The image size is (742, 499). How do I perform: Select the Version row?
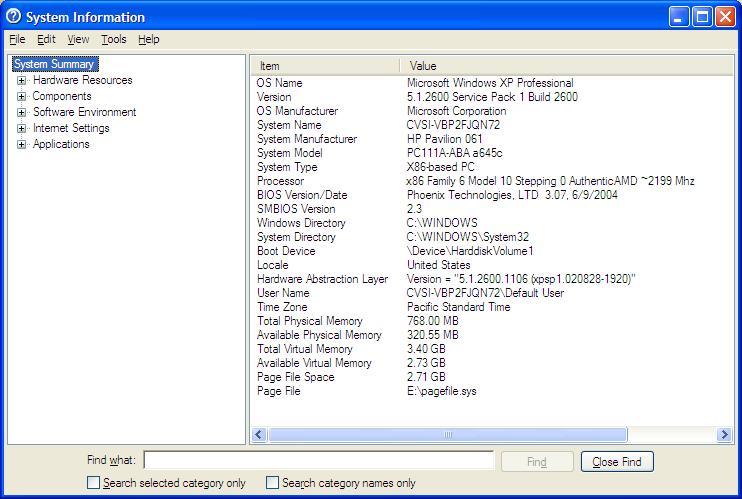(491, 97)
